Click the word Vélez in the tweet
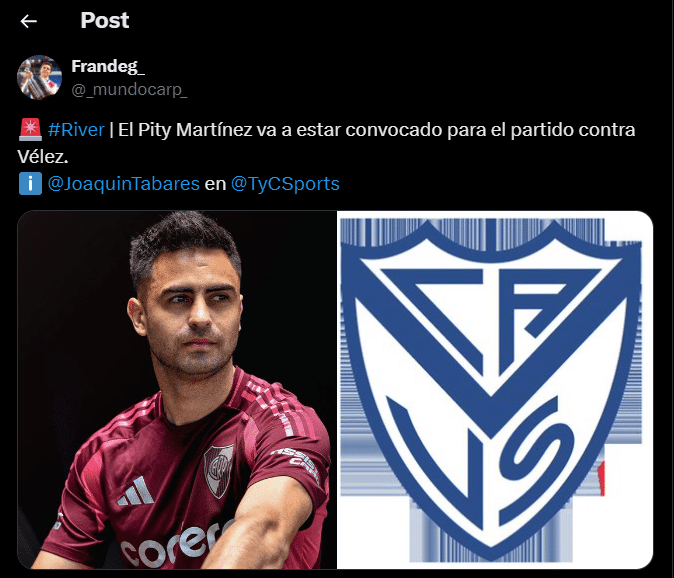The height and width of the screenshot is (578, 674). point(43,157)
